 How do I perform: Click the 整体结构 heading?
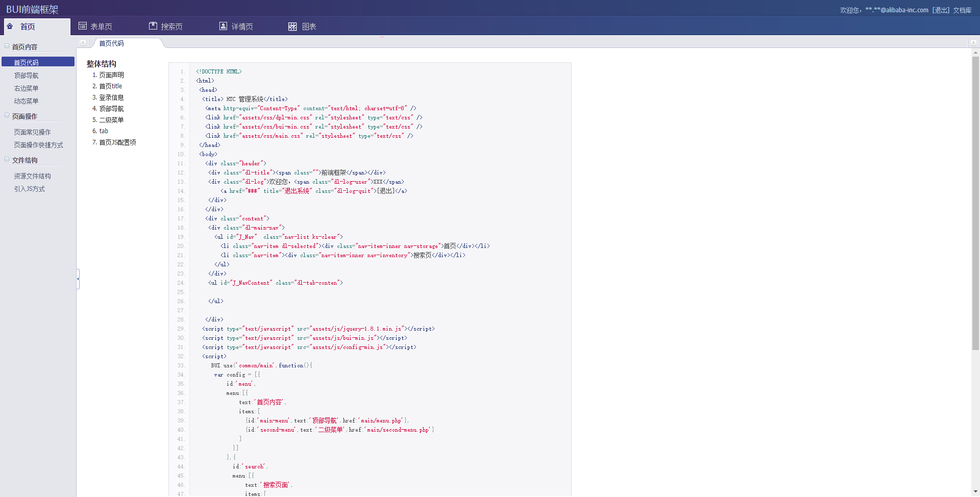101,64
